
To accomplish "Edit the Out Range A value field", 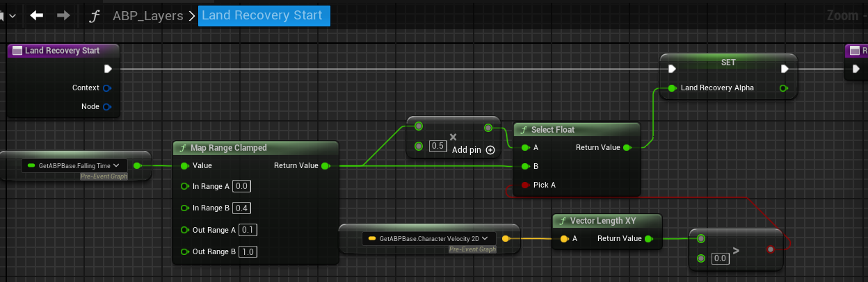I will (x=247, y=229).
